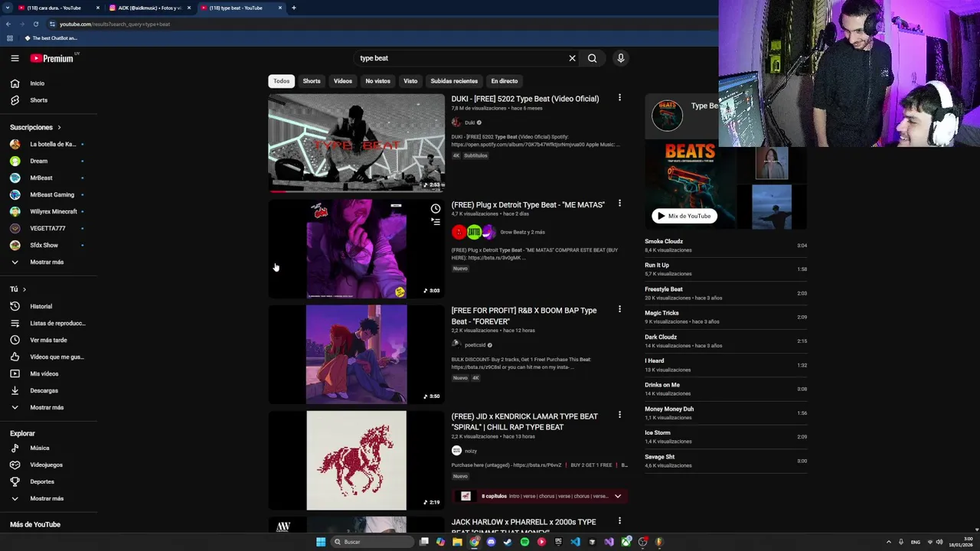This screenshot has height=551, width=980.
Task: Select the Shorts filter chip
Action: coord(312,81)
